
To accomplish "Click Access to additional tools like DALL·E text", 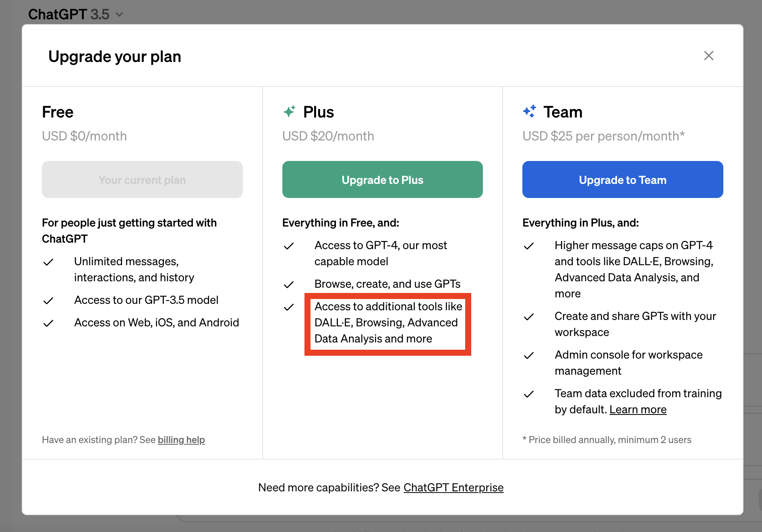I will tap(388, 323).
